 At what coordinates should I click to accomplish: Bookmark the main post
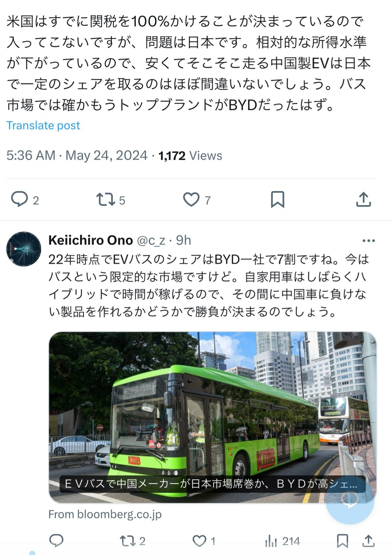[x=277, y=200]
